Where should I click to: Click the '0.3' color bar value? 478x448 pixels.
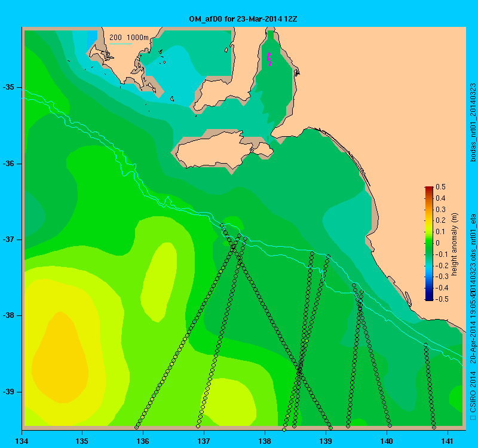[440, 210]
